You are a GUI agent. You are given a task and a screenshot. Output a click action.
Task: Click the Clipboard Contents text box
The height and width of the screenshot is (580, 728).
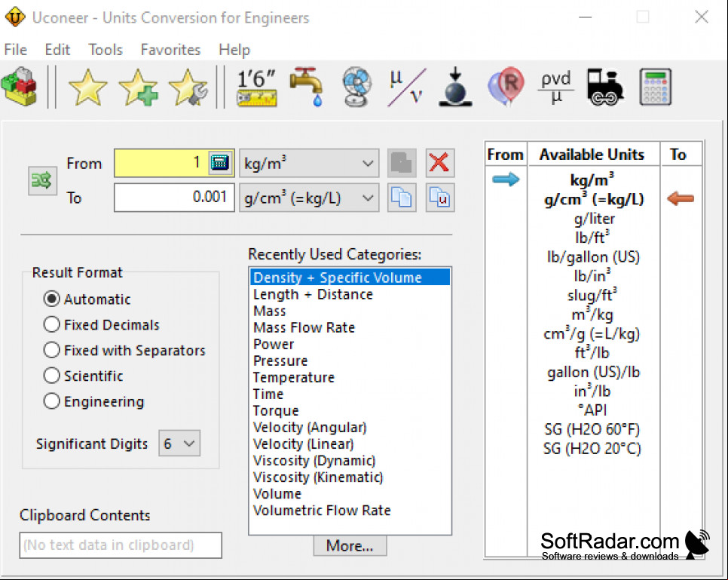(x=121, y=545)
